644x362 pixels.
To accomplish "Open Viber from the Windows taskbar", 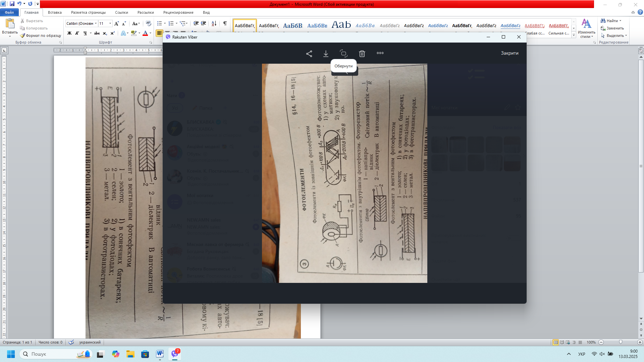I will pyautogui.click(x=175, y=354).
